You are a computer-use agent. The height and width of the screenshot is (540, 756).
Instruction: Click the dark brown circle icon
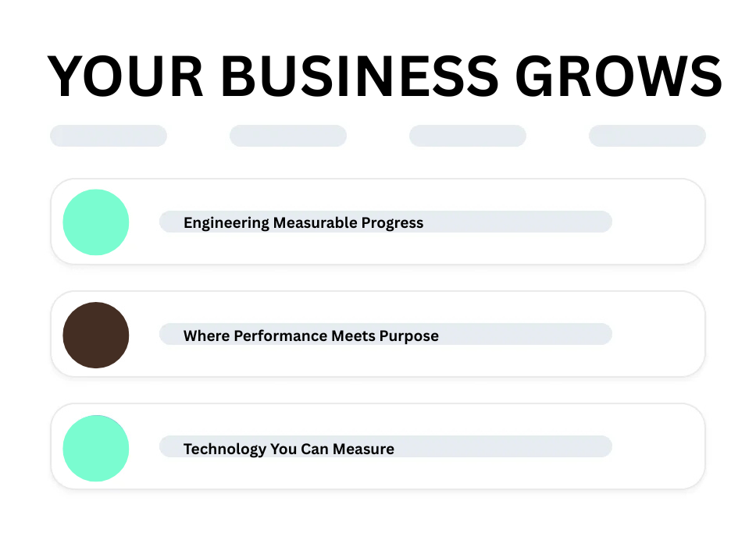(x=96, y=335)
